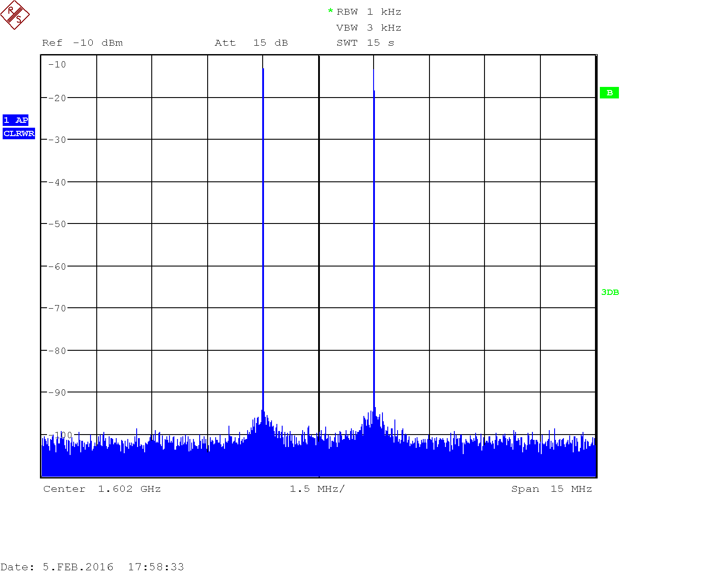
Task: Select the SWT 15 s sweep time
Action: [365, 43]
